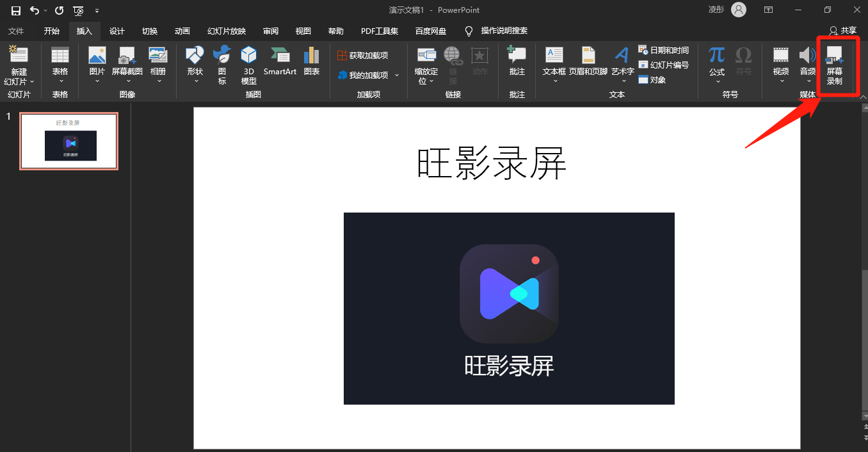Viewport: 868px width, 452px height.
Task: Open the Help (帮助) tab
Action: (x=336, y=31)
